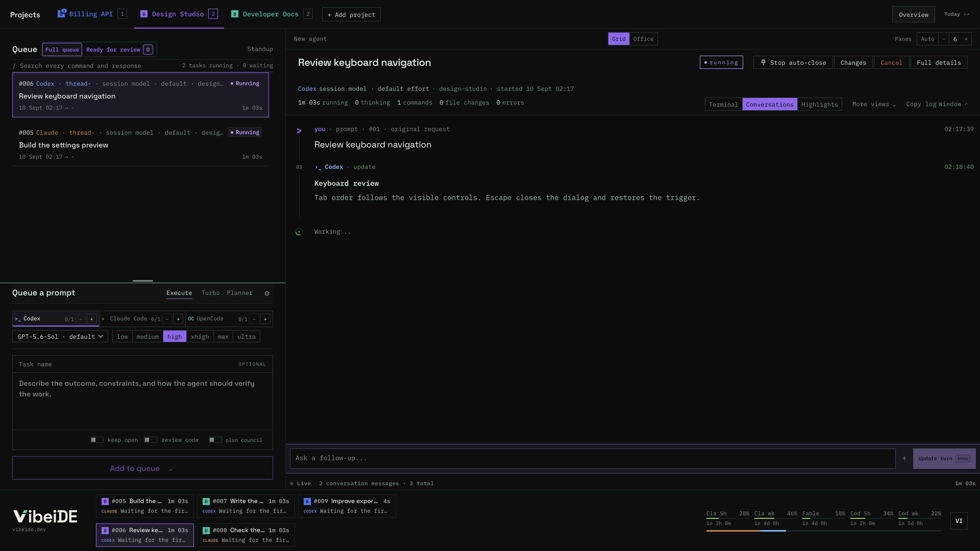
Task: Click the Update turn button
Action: tap(944, 459)
